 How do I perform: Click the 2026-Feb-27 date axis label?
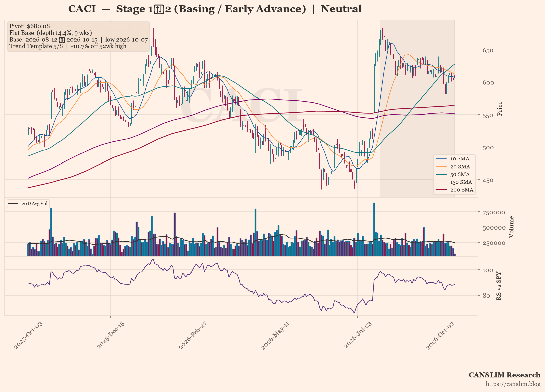(x=193, y=336)
